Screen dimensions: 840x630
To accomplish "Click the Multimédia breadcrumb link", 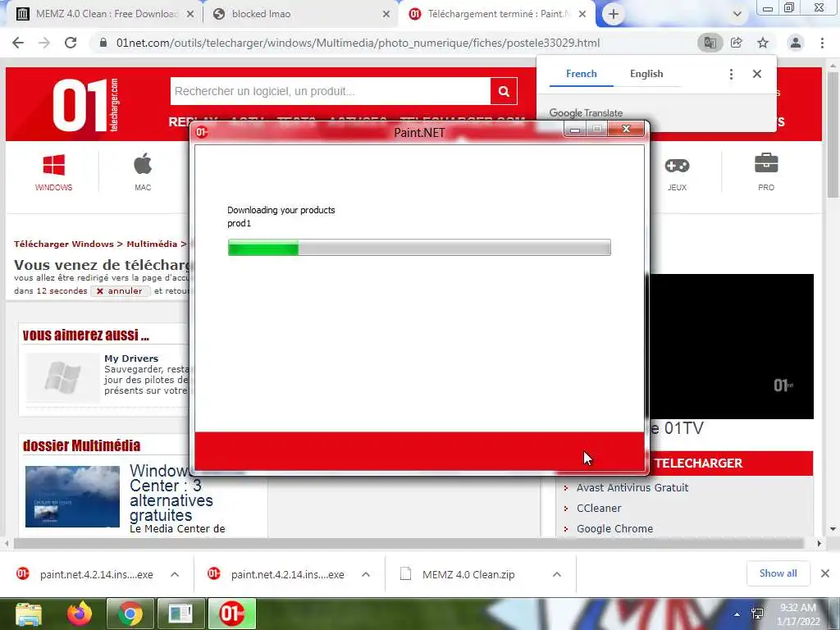I will coord(152,244).
